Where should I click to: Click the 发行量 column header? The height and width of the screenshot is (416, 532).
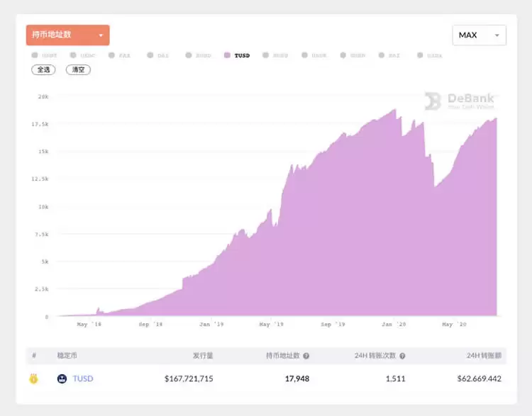[203, 356]
